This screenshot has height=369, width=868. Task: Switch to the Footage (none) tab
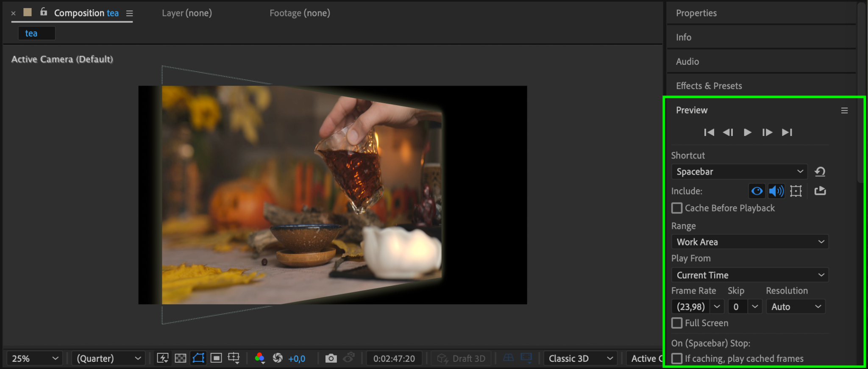click(300, 13)
